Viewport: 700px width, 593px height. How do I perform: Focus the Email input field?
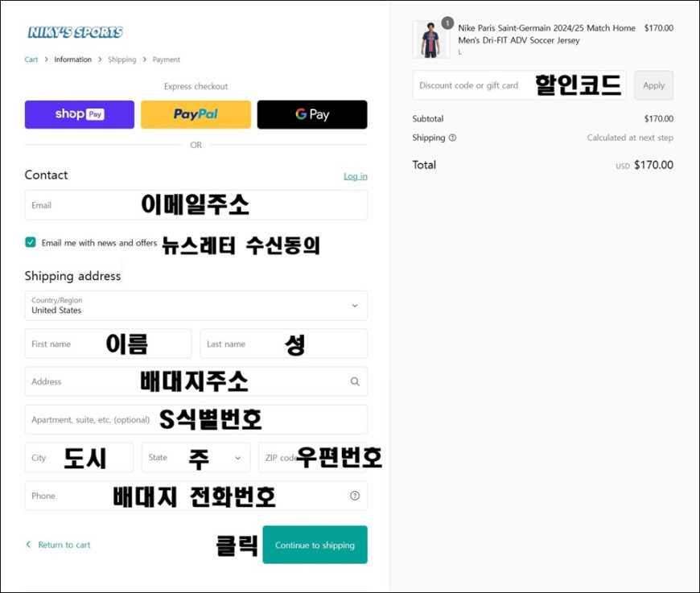196,205
